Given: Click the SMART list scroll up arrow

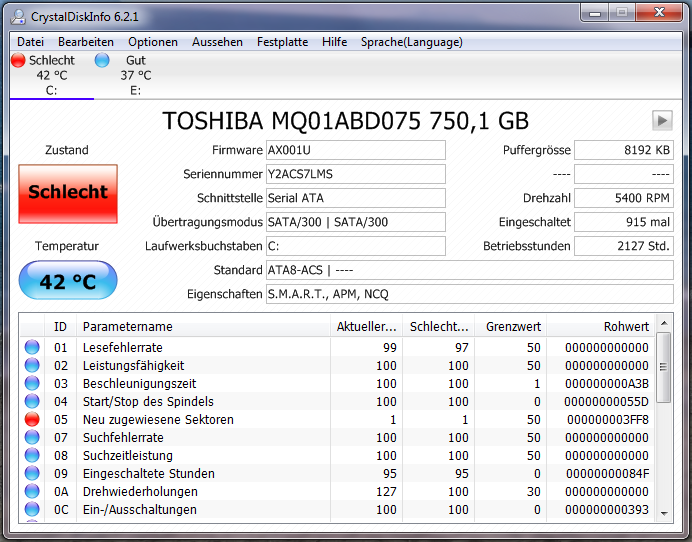Looking at the screenshot, I should (664, 324).
